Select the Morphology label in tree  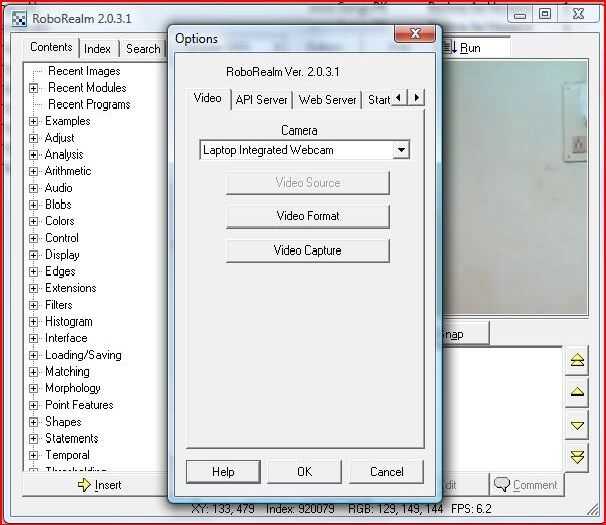click(73, 388)
